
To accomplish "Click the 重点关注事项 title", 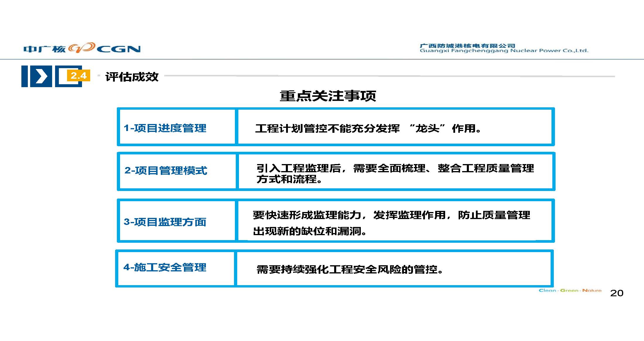I will click(328, 96).
